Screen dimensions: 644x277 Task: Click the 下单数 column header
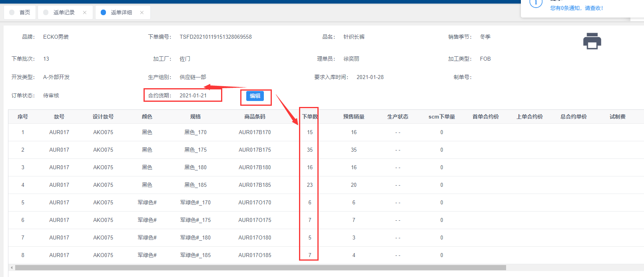point(310,117)
